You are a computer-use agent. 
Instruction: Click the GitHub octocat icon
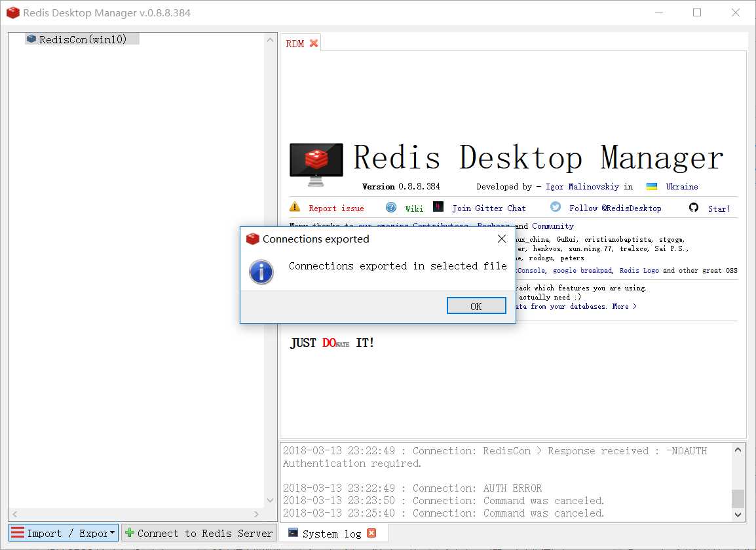(694, 207)
